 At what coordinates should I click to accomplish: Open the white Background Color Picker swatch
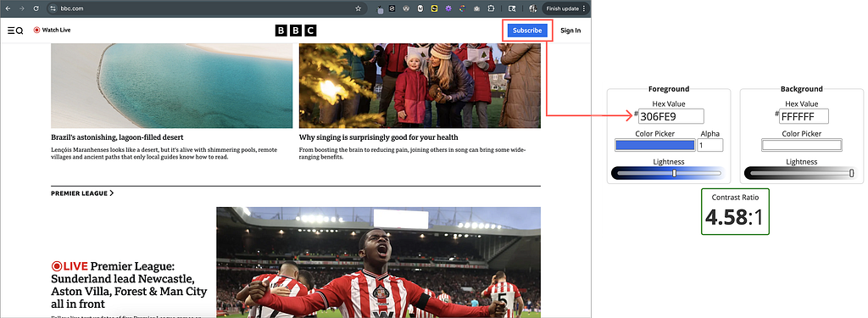pyautogui.click(x=802, y=145)
